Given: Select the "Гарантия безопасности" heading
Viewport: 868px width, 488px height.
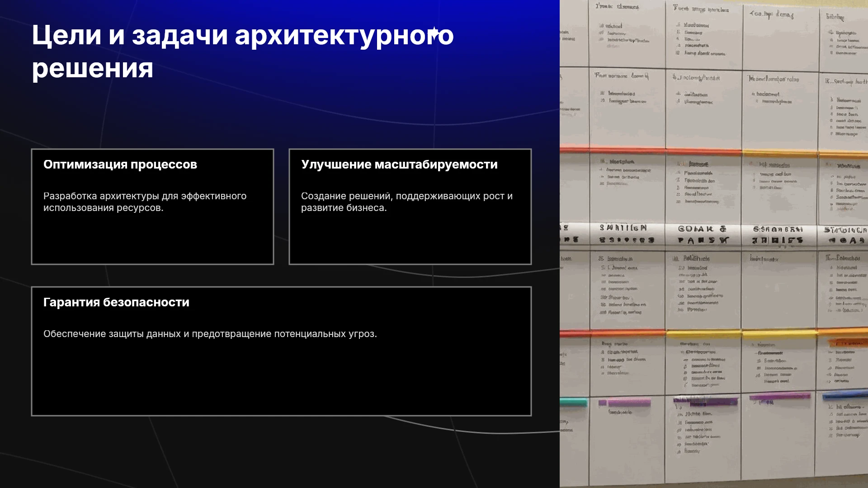Looking at the screenshot, I should tap(116, 302).
